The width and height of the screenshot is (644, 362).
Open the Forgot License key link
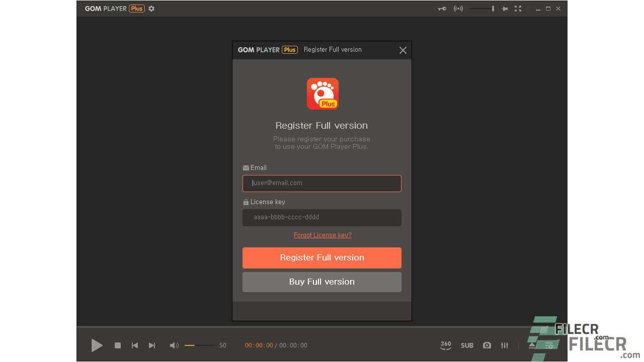tap(322, 235)
